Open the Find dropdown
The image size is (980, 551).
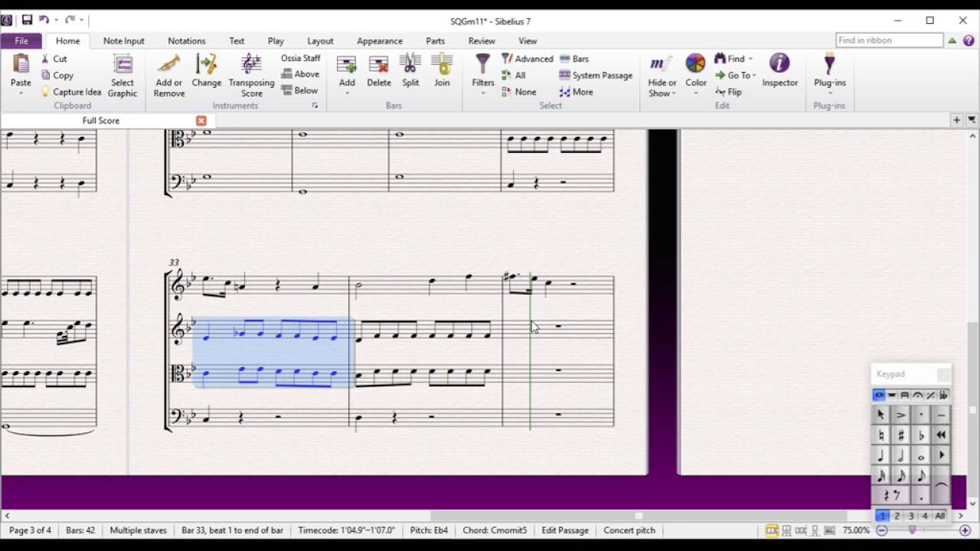(750, 59)
